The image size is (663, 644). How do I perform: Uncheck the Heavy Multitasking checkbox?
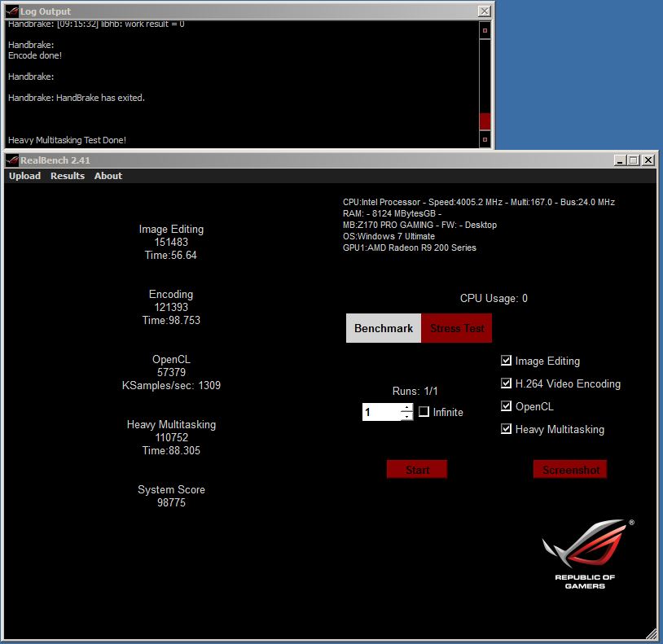point(506,429)
